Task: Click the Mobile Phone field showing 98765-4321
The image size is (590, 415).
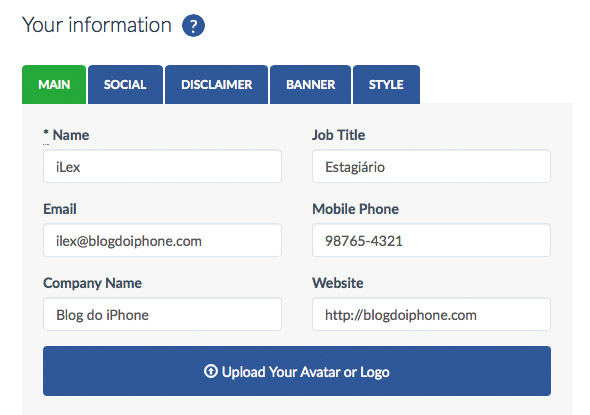Action: coord(431,240)
